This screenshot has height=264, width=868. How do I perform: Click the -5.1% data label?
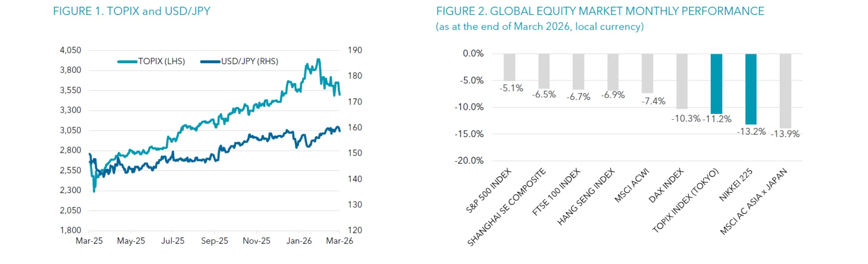[511, 88]
